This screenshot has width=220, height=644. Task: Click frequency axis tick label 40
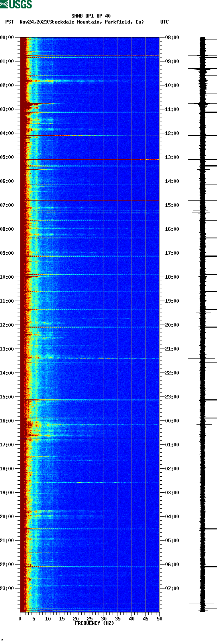click(132, 619)
